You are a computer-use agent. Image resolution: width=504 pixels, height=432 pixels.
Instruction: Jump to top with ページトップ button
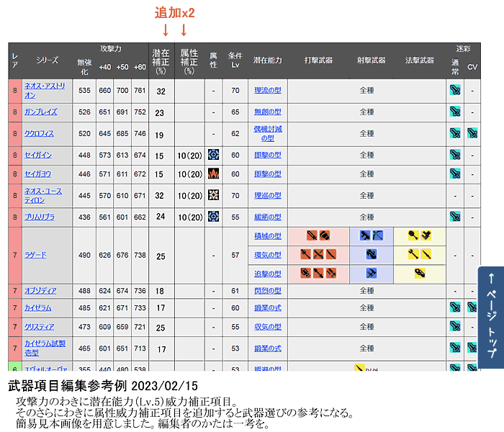(x=491, y=315)
